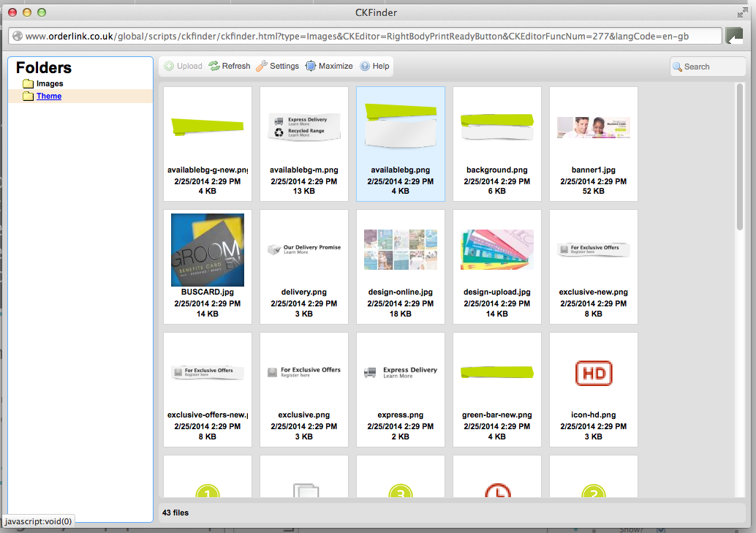Click the 18 KB size of design-online.jpg
This screenshot has height=533, width=756.
click(400, 314)
